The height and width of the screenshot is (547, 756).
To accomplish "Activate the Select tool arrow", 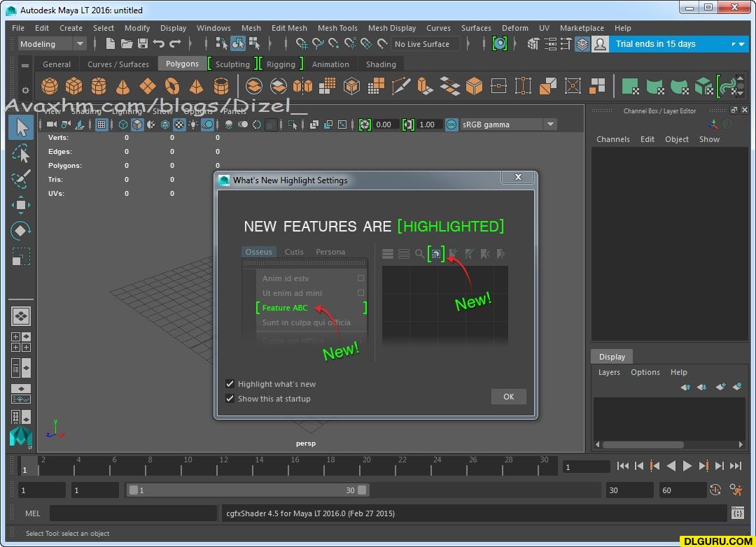I will tap(21, 128).
